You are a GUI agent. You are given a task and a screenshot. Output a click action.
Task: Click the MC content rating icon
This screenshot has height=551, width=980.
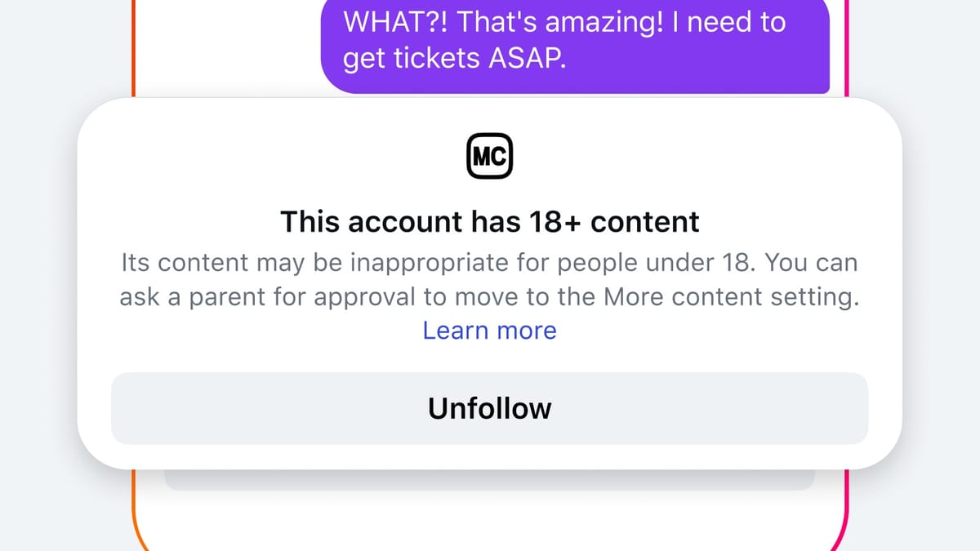pyautogui.click(x=489, y=158)
